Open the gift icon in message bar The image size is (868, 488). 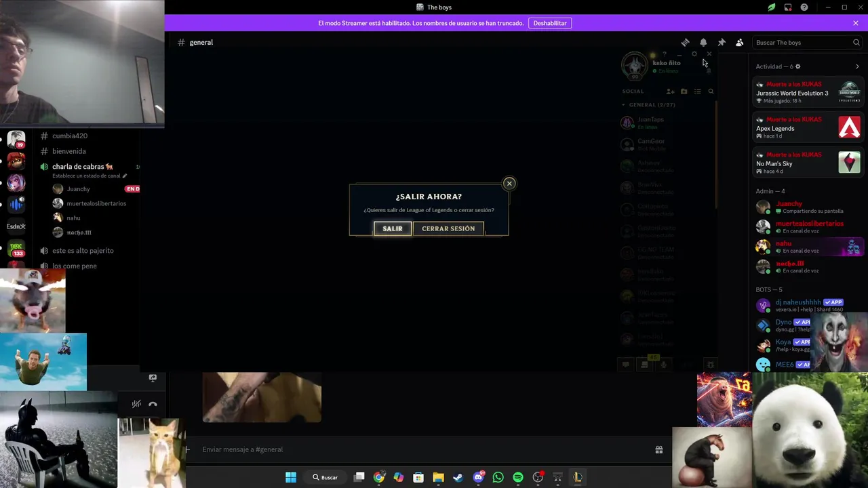[x=658, y=449]
